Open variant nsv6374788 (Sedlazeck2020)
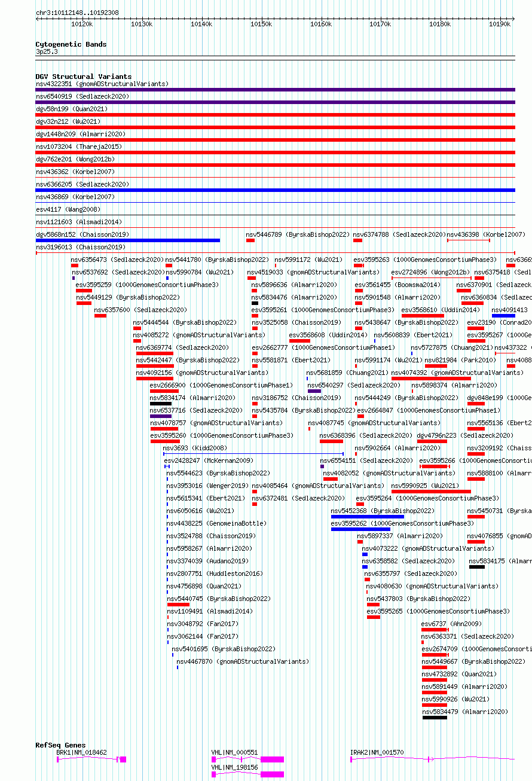 pyautogui.click(x=399, y=235)
